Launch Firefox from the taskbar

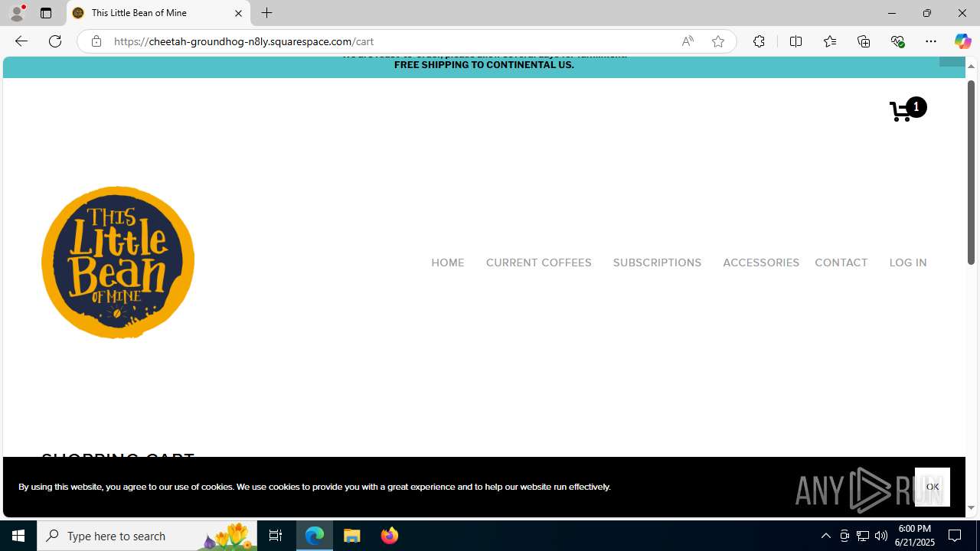(390, 536)
